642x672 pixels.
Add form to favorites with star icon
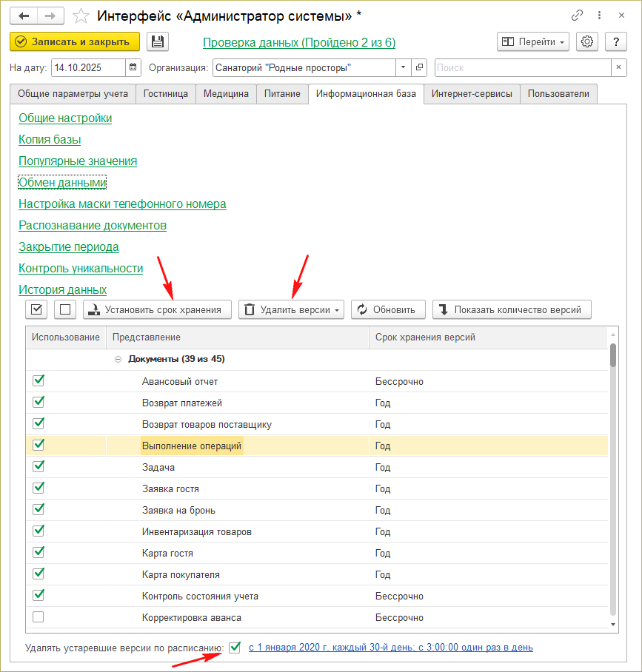tap(82, 16)
